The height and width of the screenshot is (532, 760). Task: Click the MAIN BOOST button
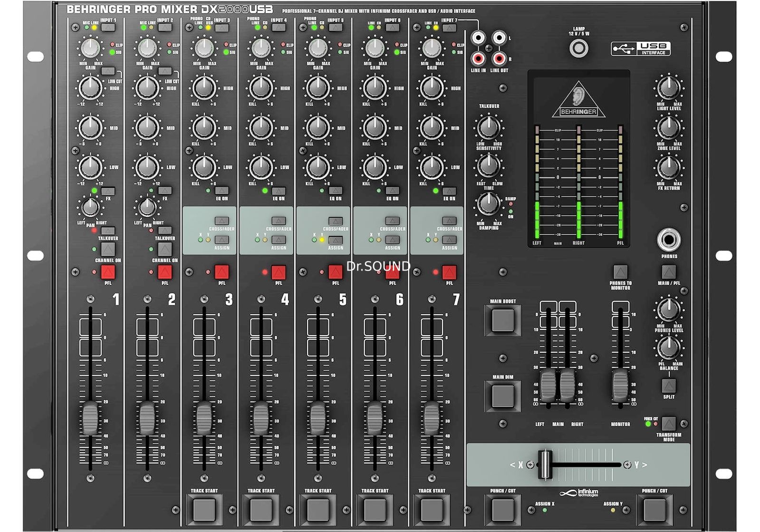(x=503, y=320)
